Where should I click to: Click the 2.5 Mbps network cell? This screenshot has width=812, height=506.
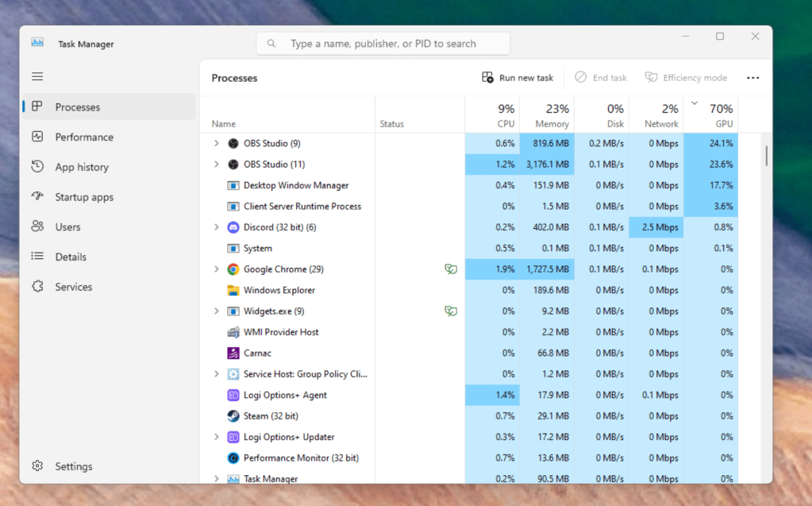click(x=656, y=227)
